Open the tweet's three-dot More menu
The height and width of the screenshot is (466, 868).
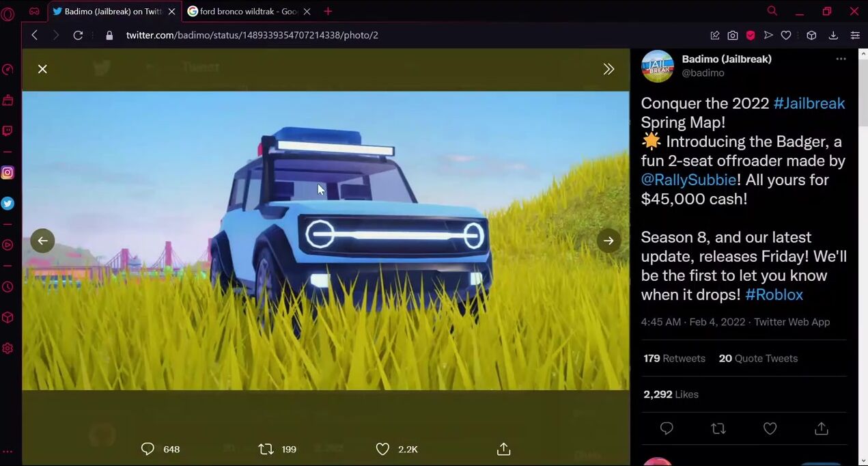(x=841, y=59)
